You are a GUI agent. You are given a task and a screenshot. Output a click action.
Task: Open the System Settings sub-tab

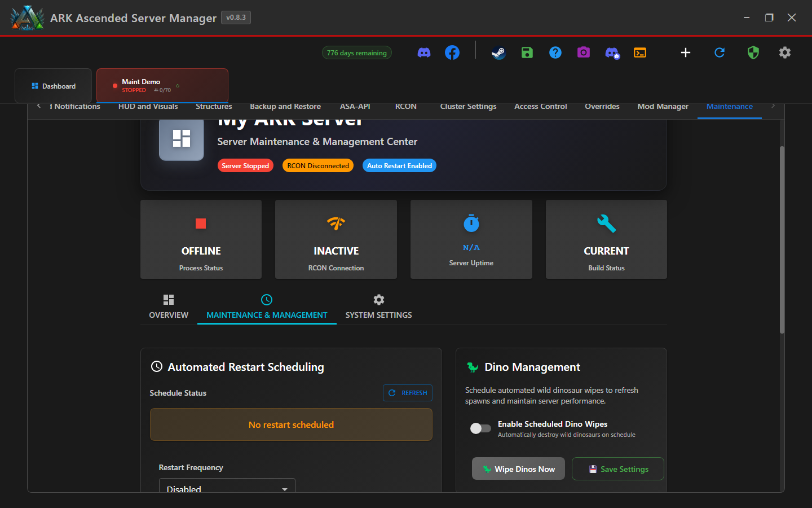(379, 306)
